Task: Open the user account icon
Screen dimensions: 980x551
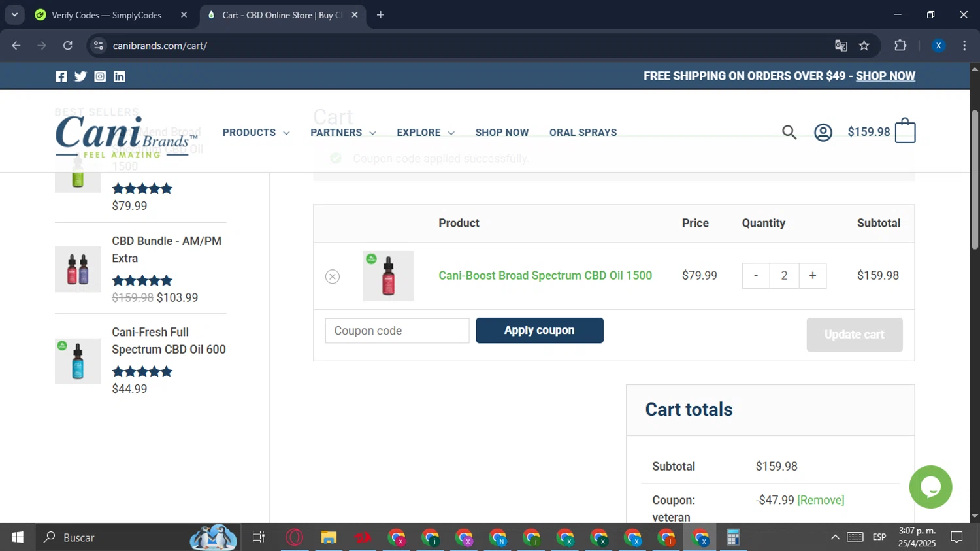Action: tap(823, 133)
